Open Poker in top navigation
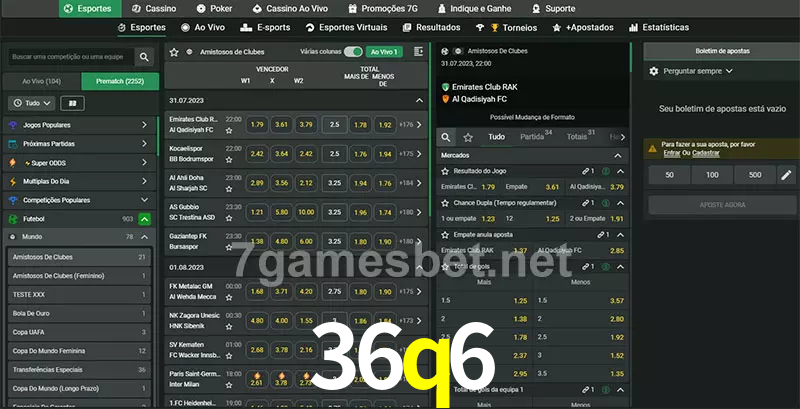 [214, 9]
